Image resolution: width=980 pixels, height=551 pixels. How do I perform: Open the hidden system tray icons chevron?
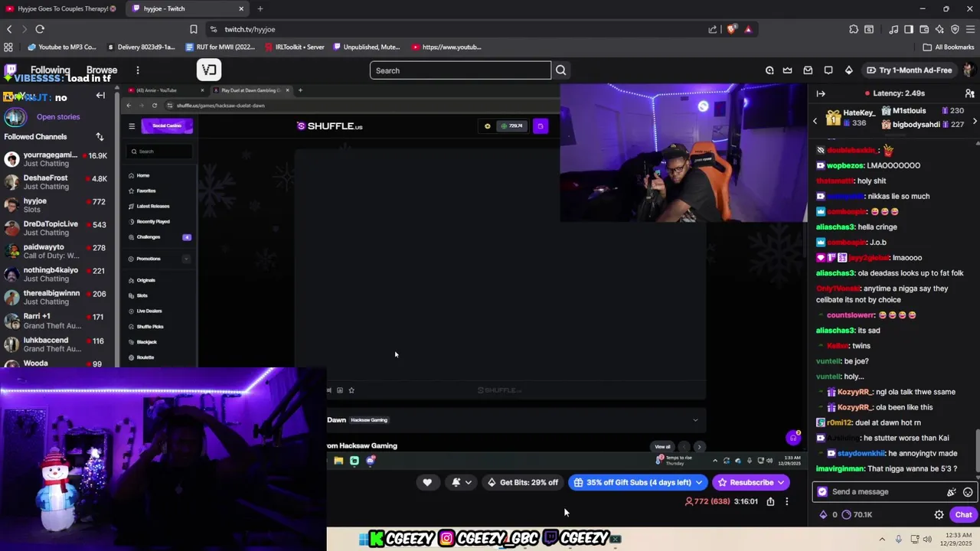coord(882,539)
